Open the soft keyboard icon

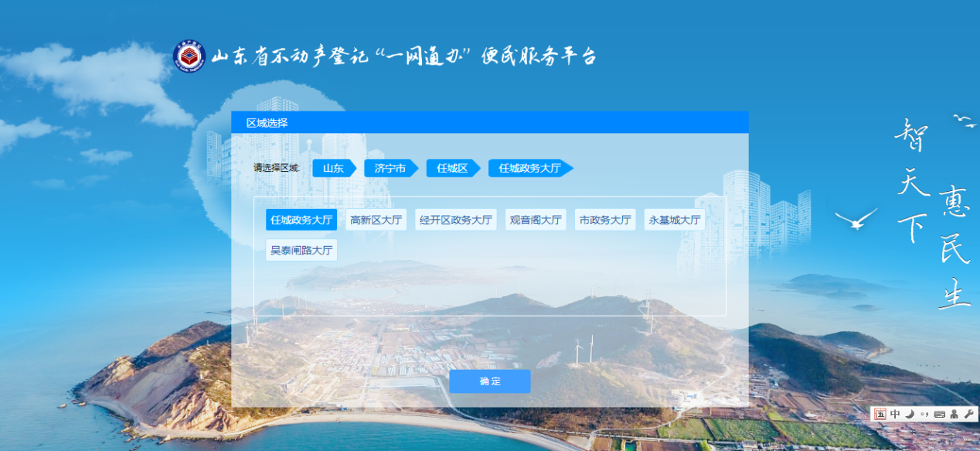click(939, 414)
